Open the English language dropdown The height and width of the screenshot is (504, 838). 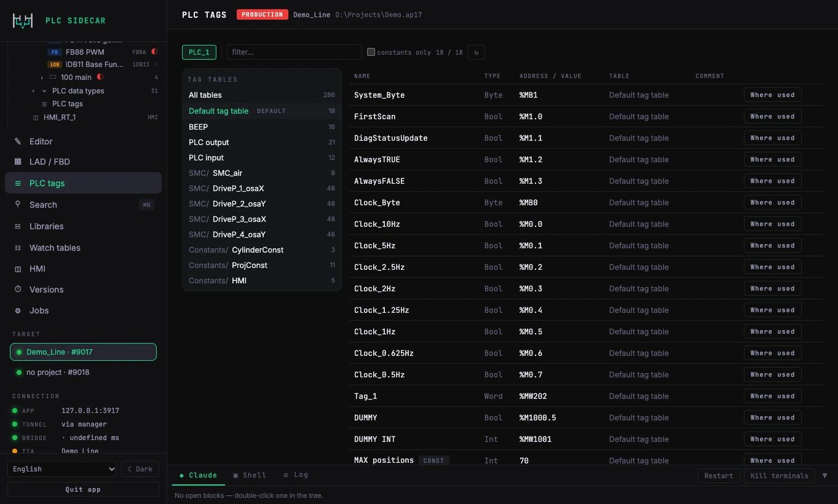(x=62, y=469)
